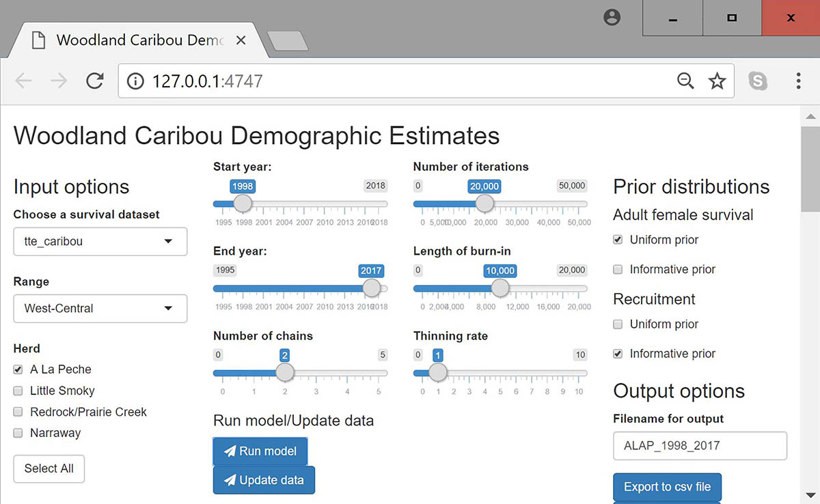This screenshot has height=504, width=820.
Task: Click the Number of chains slider handle
Action: point(285,373)
